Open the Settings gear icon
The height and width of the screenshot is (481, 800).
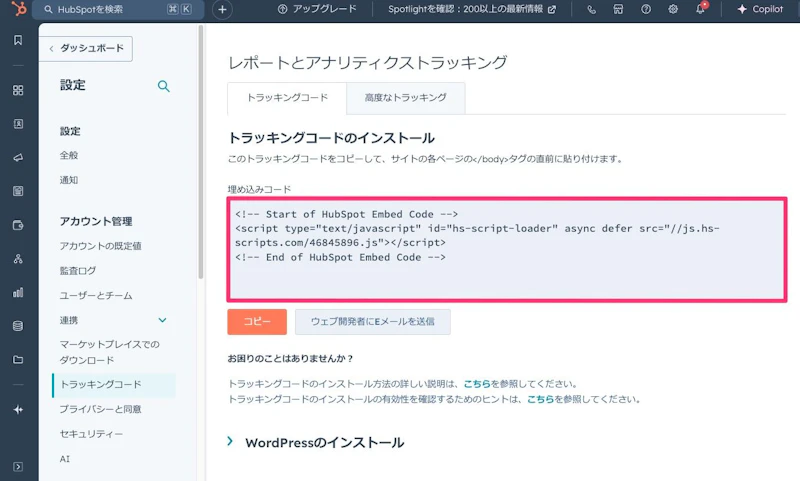(x=673, y=9)
